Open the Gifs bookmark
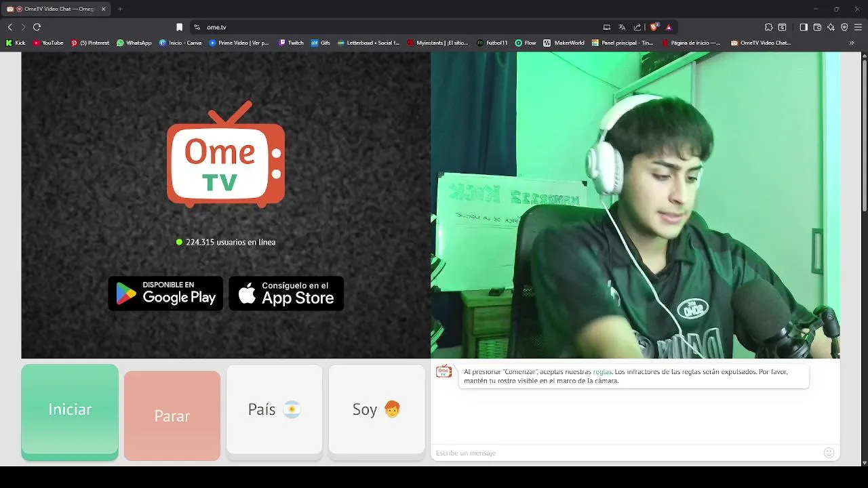The height and width of the screenshot is (488, 868). (x=321, y=43)
